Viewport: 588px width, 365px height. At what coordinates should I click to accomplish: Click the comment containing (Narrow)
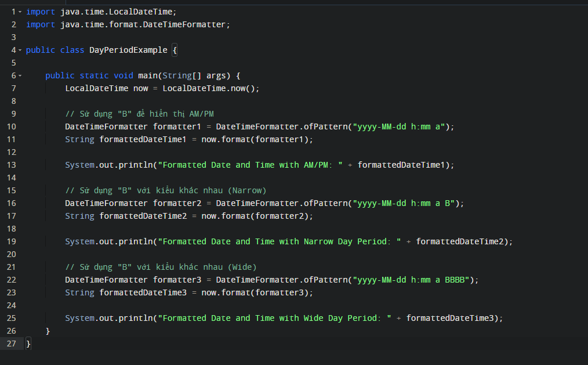coord(165,190)
